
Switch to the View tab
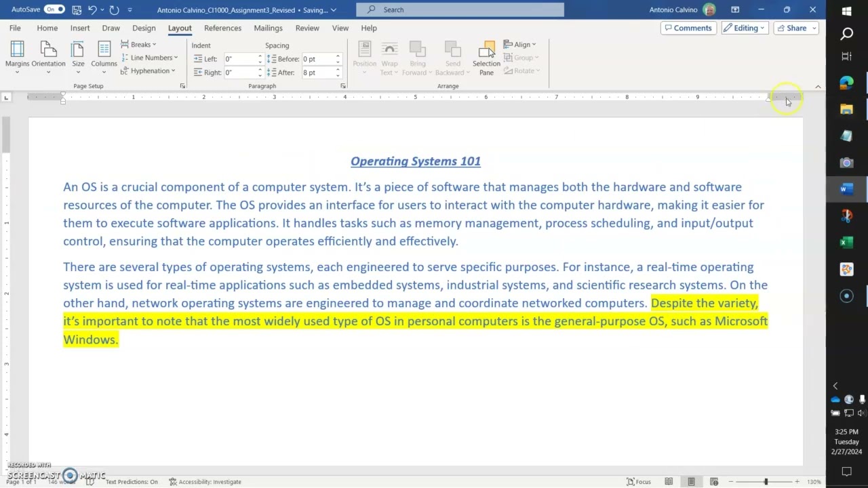click(x=340, y=28)
